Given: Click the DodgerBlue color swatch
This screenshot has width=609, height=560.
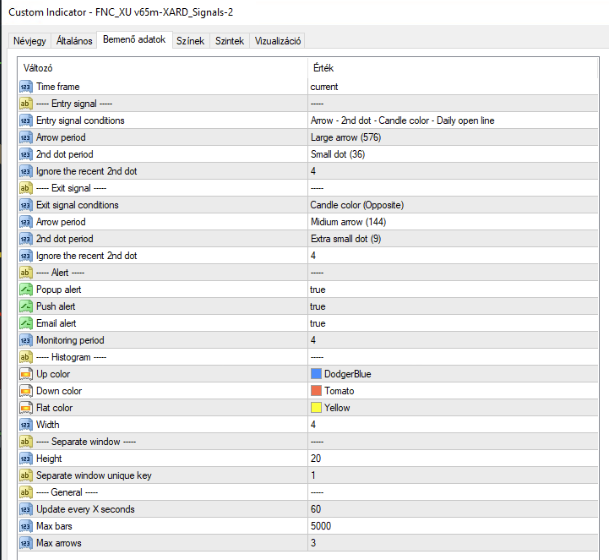Looking at the screenshot, I should point(316,374).
